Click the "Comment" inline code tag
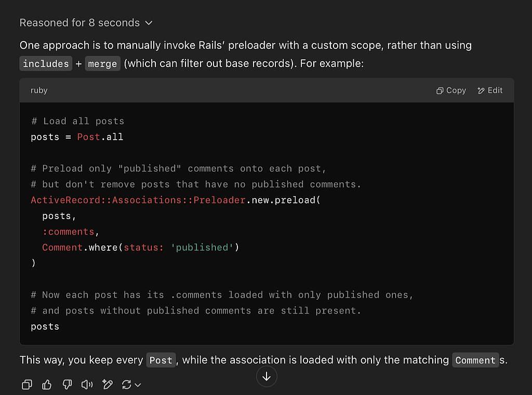532x395 pixels. (475, 360)
